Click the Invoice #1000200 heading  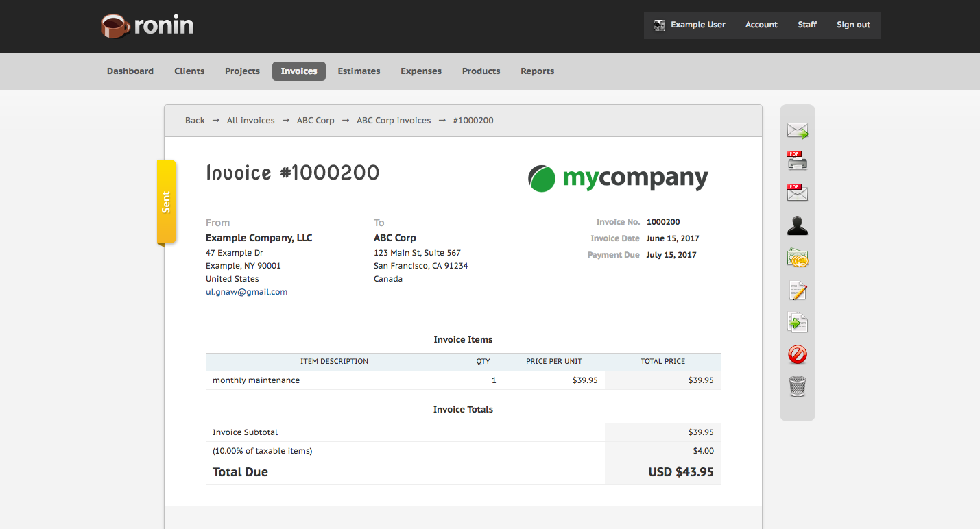293,173
